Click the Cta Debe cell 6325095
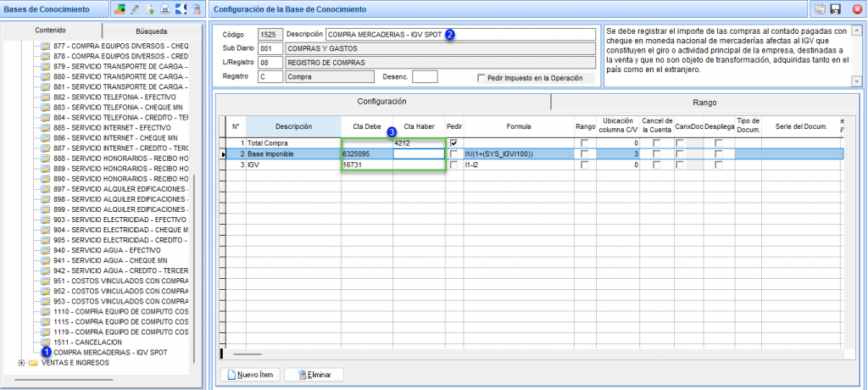Viewport: 868px width, 390px height. pos(367,154)
